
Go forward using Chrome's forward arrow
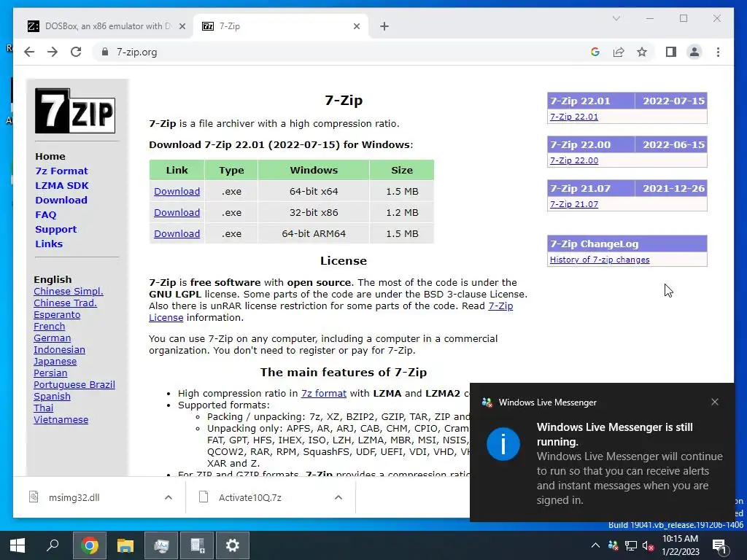click(x=53, y=52)
